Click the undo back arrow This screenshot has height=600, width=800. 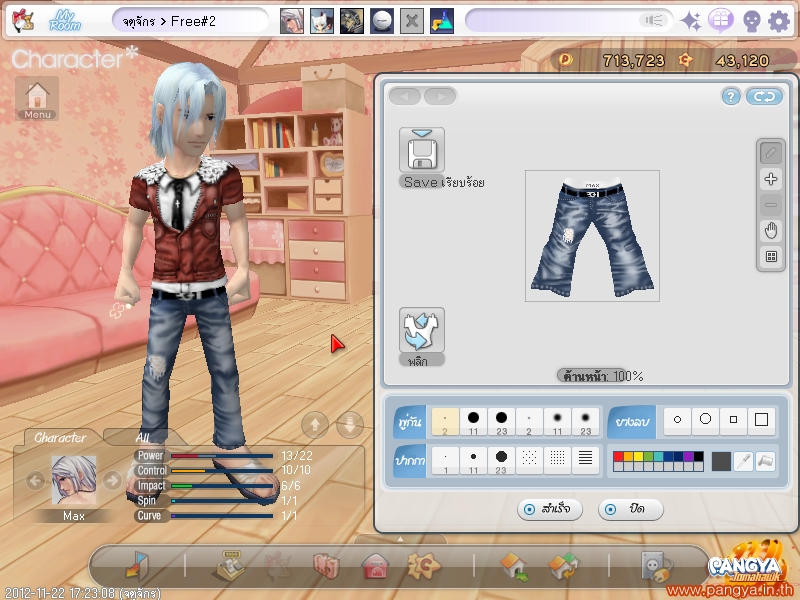click(x=405, y=96)
